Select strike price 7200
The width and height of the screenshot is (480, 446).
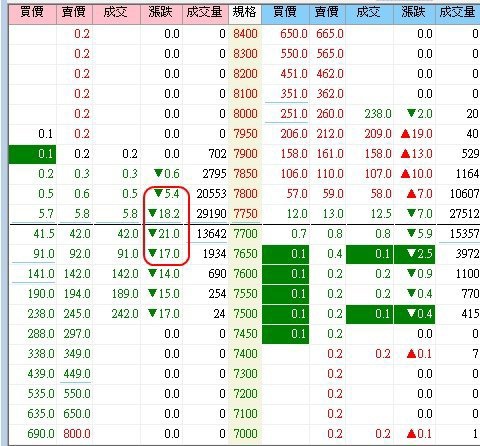(x=245, y=394)
